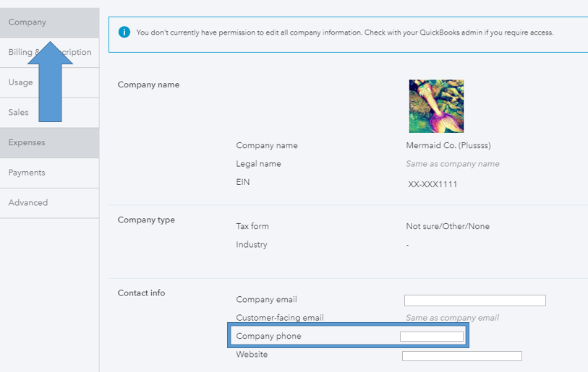Open the Company type section heading
Screen dimensions: 588x372
pos(146,220)
